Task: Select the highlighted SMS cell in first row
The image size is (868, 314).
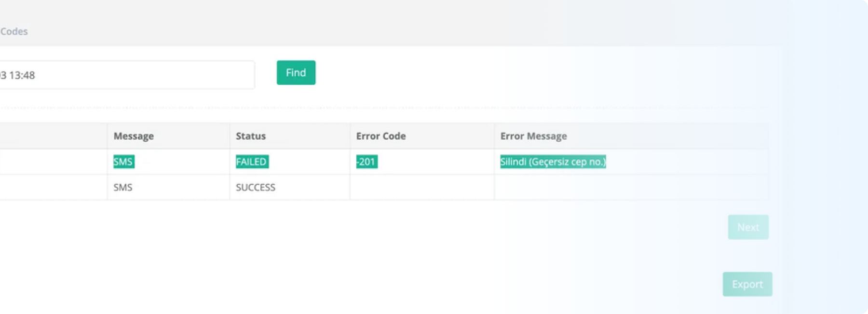Action: click(x=123, y=162)
